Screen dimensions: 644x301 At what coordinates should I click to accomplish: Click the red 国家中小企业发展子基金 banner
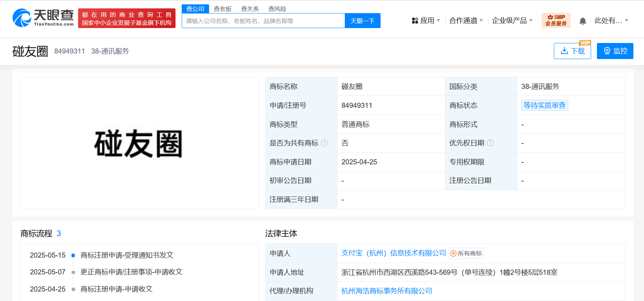point(127,18)
